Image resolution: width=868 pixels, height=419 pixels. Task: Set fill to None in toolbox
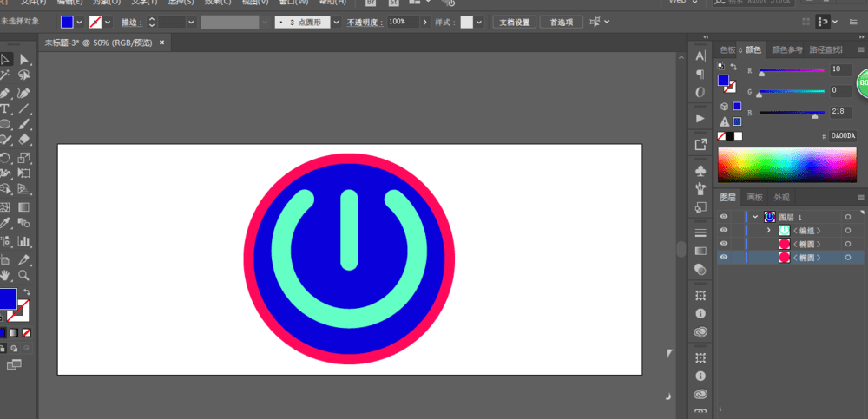tap(27, 332)
